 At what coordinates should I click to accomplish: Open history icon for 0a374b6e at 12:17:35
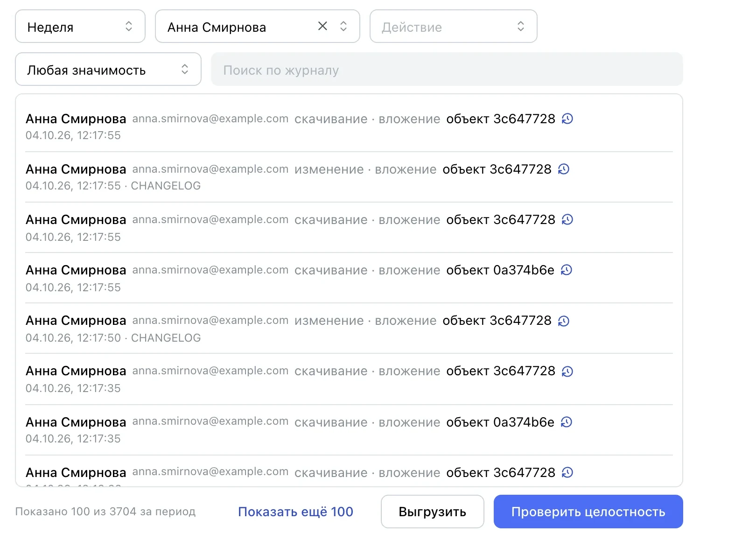pos(567,422)
